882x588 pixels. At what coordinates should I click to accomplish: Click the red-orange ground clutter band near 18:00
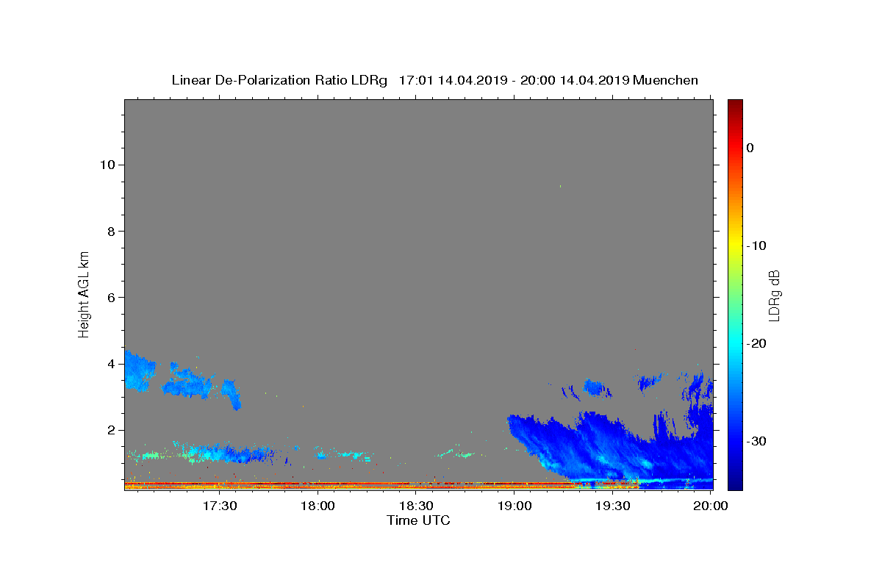coord(318,484)
